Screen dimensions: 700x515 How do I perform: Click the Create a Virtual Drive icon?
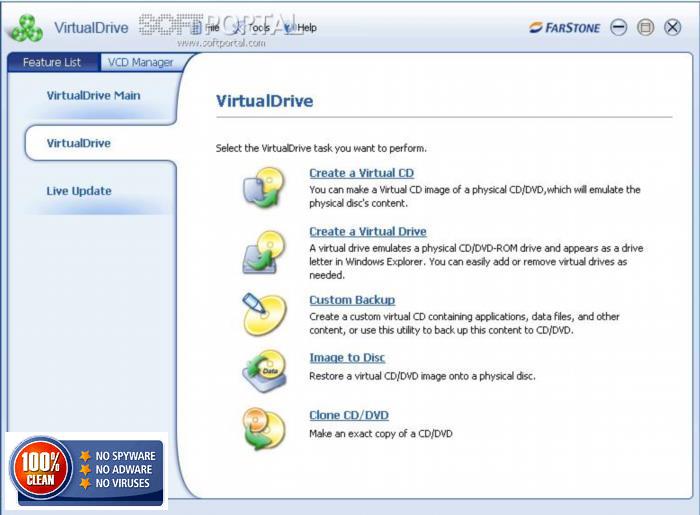(x=264, y=252)
